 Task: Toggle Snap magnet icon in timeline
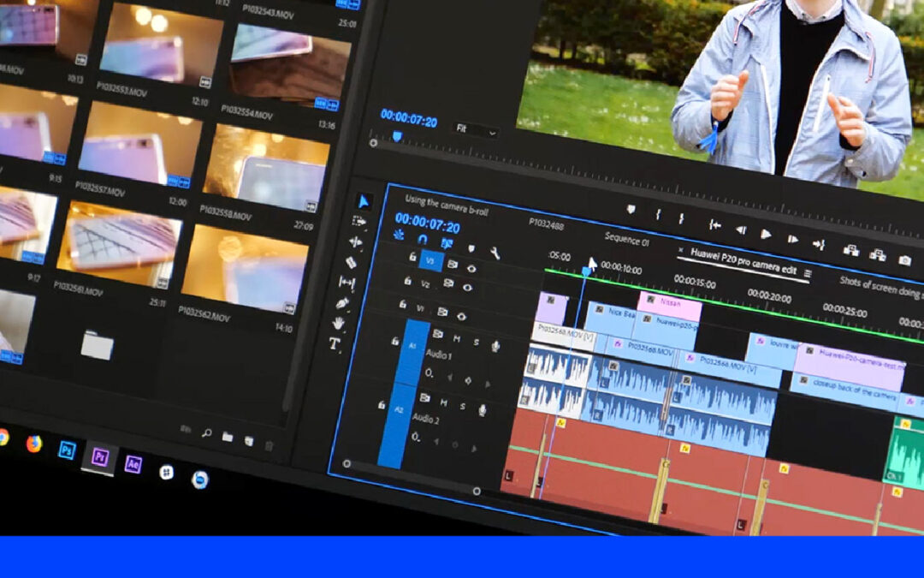(x=423, y=239)
